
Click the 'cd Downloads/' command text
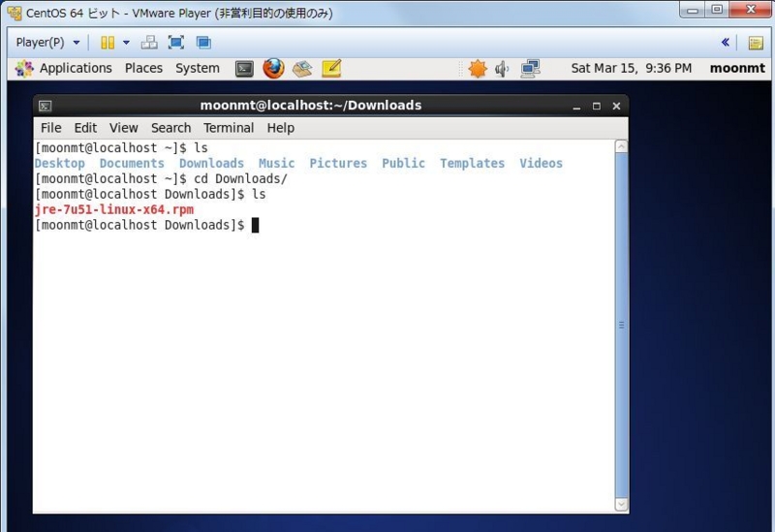click(x=240, y=179)
